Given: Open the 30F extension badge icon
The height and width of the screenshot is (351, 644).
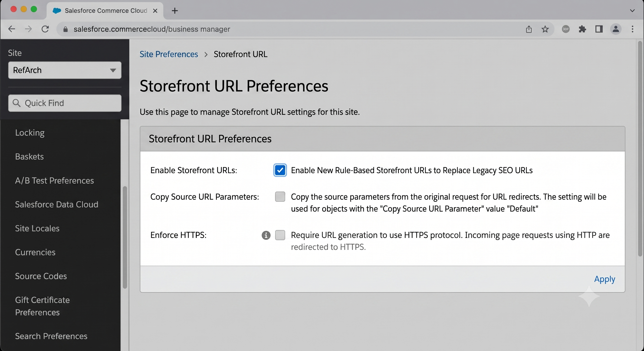Looking at the screenshot, I should coord(566,29).
